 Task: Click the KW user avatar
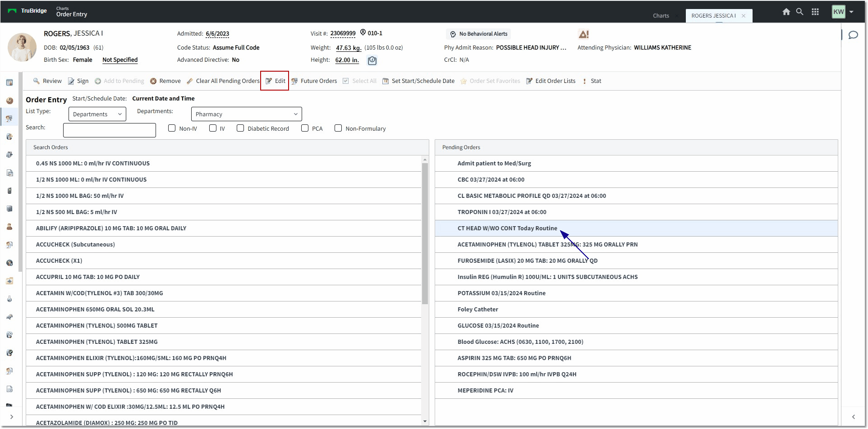839,12
